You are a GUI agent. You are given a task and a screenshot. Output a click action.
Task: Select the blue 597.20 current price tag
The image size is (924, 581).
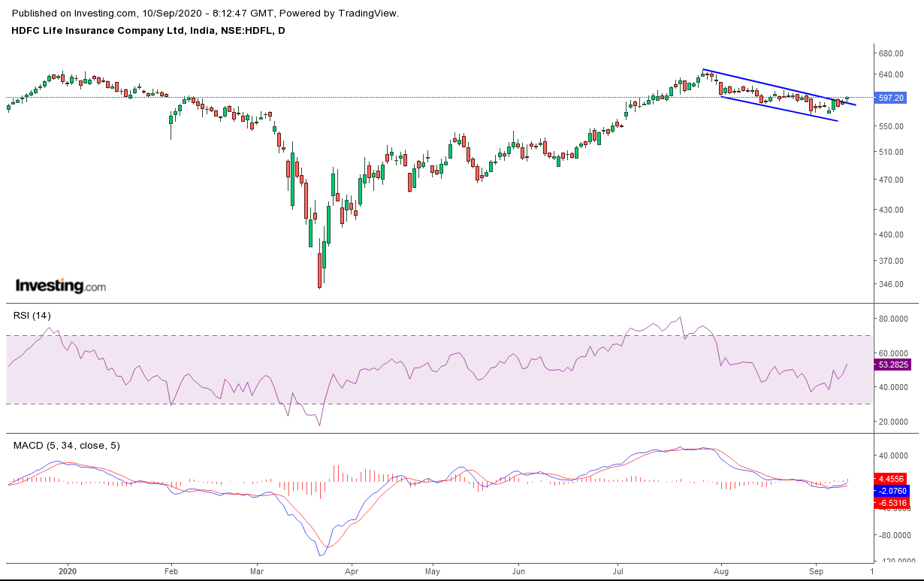[x=891, y=98]
